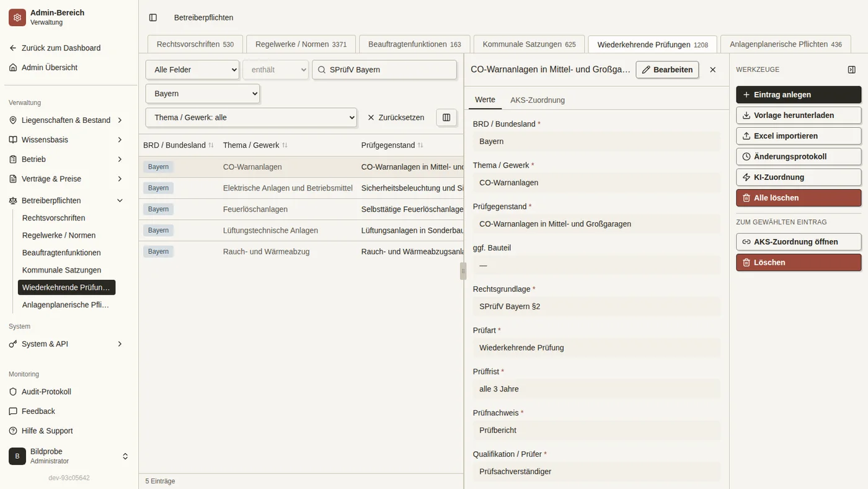This screenshot has height=489, width=868.
Task: Click Vorlage herunterladen button
Action: [799, 115]
